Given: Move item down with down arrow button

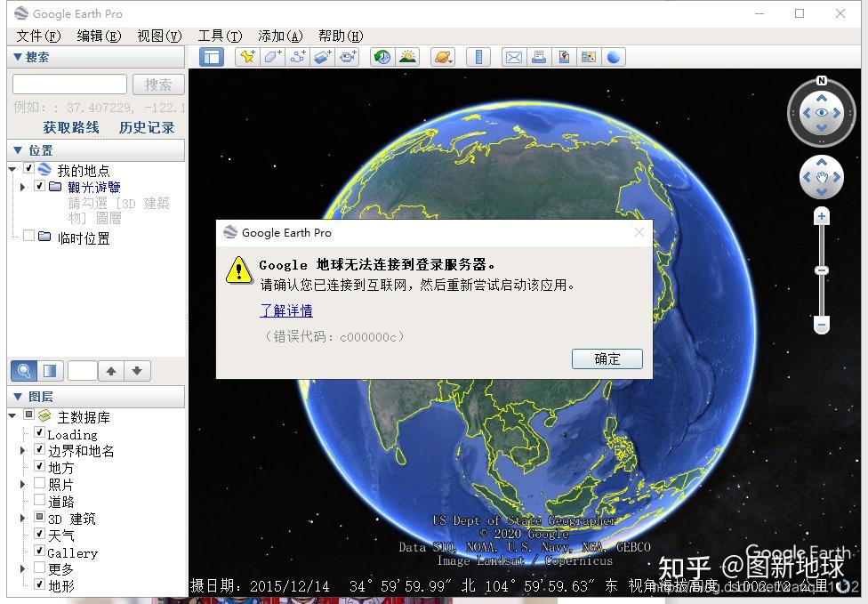Looking at the screenshot, I should tap(137, 370).
